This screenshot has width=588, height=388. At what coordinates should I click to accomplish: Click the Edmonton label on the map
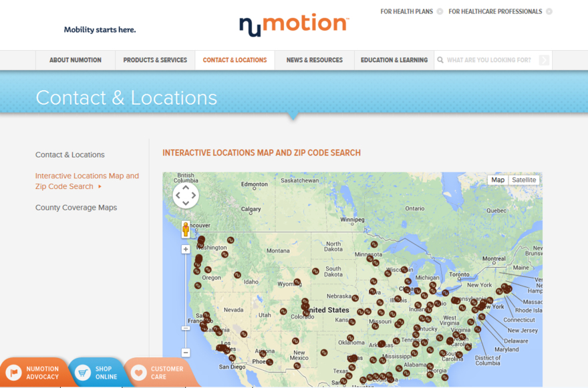[255, 184]
